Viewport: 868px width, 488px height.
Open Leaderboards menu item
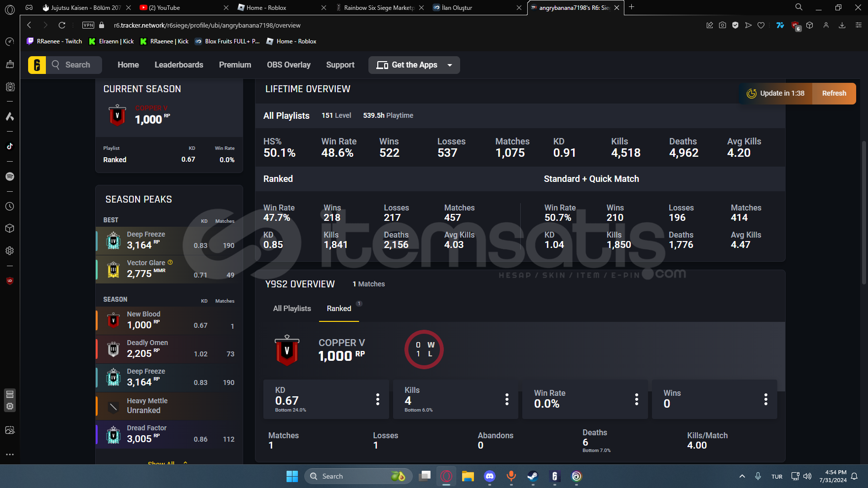point(179,65)
